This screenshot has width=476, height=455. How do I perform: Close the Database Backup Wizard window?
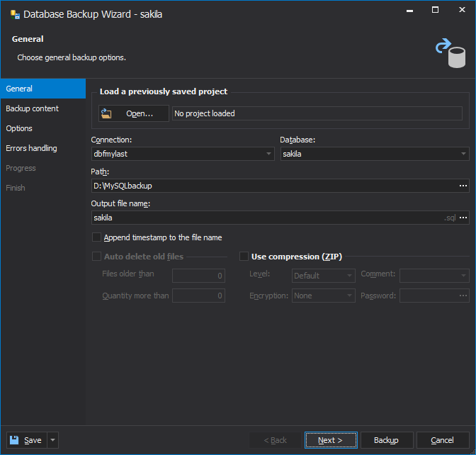coord(462,10)
